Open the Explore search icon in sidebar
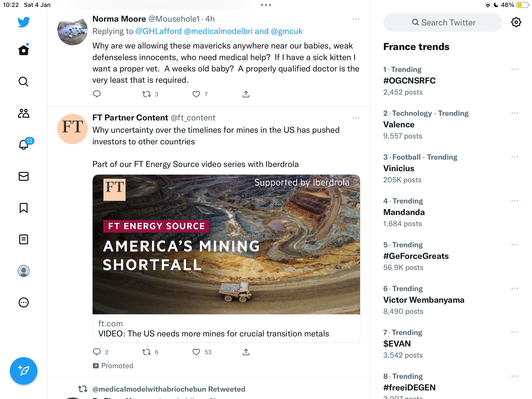Screen dimensions: 532x399 click(x=24, y=82)
